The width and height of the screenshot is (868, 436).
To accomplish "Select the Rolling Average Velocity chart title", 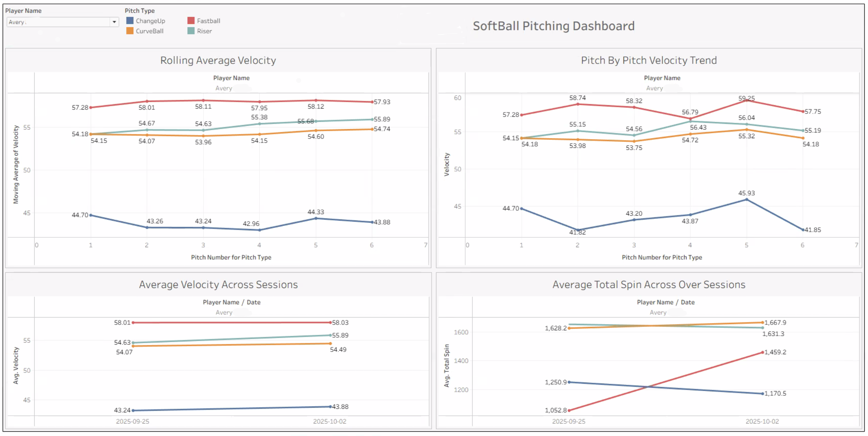I will tap(218, 60).
